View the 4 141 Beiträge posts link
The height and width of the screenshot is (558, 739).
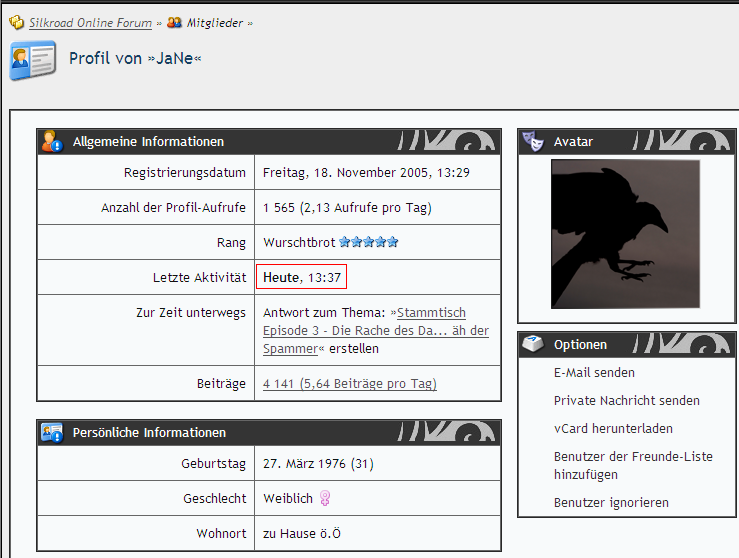(349, 384)
